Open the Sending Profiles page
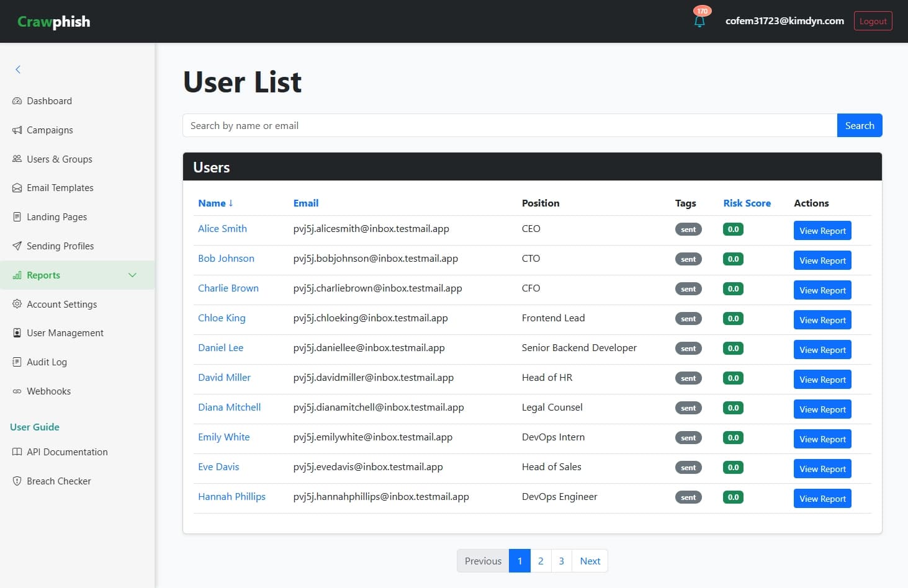 click(59, 246)
